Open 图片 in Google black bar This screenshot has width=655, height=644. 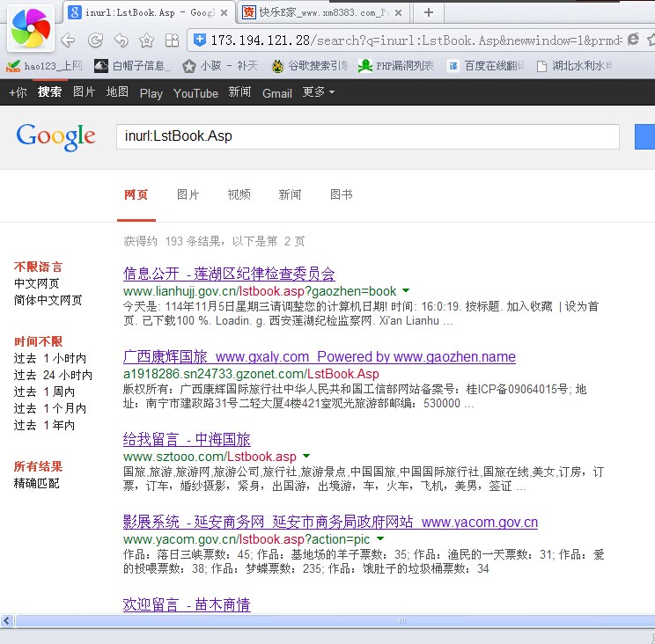pyautogui.click(x=84, y=91)
